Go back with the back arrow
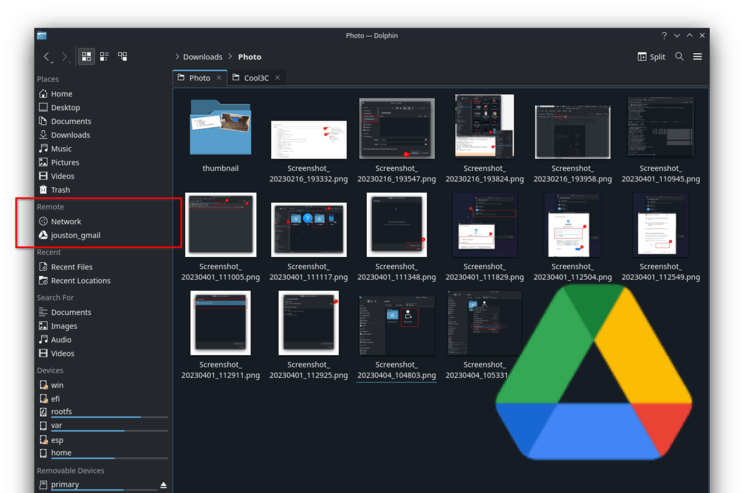The height and width of the screenshot is (493, 744). click(x=47, y=57)
